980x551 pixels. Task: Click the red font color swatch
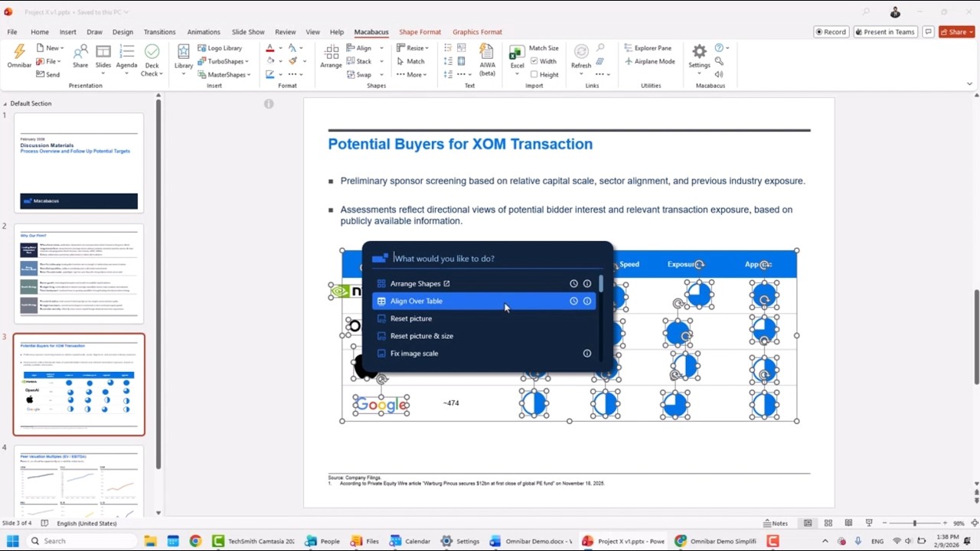point(269,48)
